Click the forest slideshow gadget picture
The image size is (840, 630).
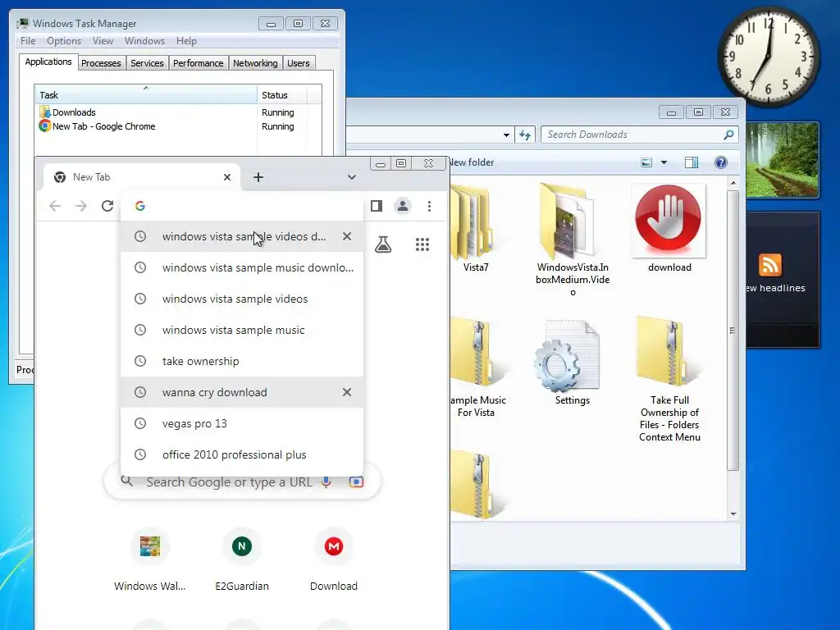click(x=783, y=160)
